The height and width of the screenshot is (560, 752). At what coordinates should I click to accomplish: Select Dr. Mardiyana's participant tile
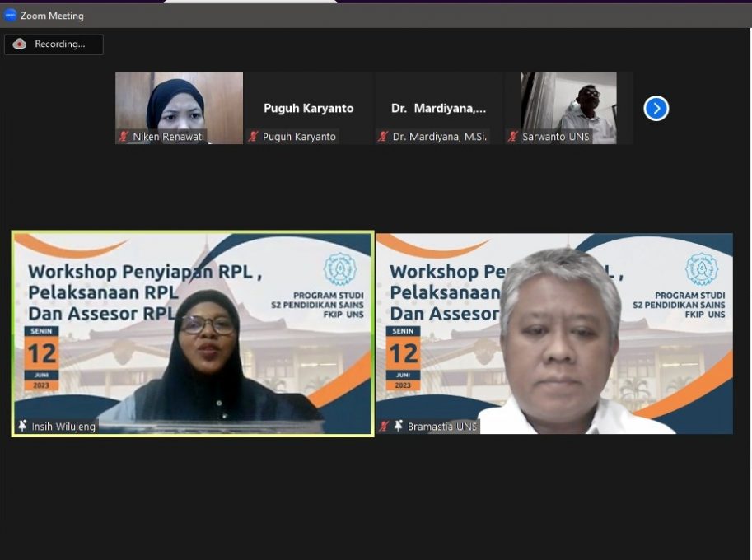click(438, 108)
